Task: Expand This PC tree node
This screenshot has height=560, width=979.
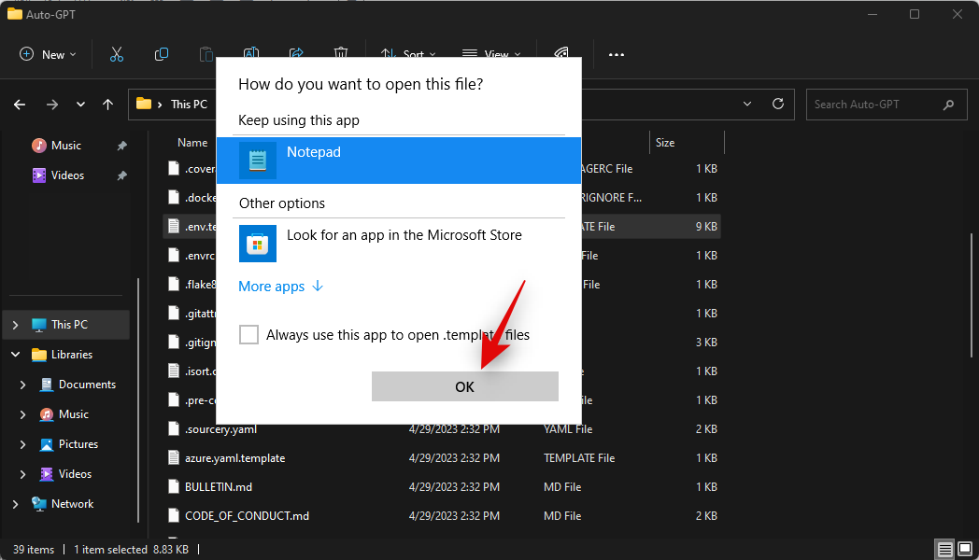Action: tap(16, 325)
